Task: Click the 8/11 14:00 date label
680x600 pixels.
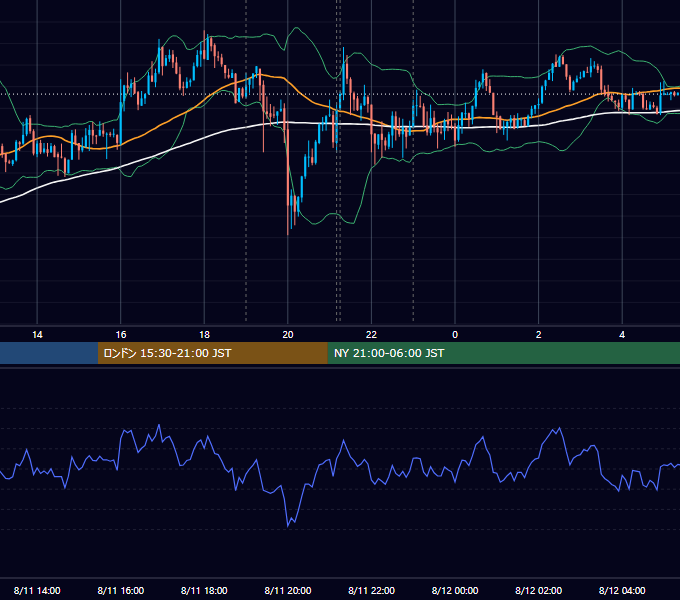Action: pos(37,590)
